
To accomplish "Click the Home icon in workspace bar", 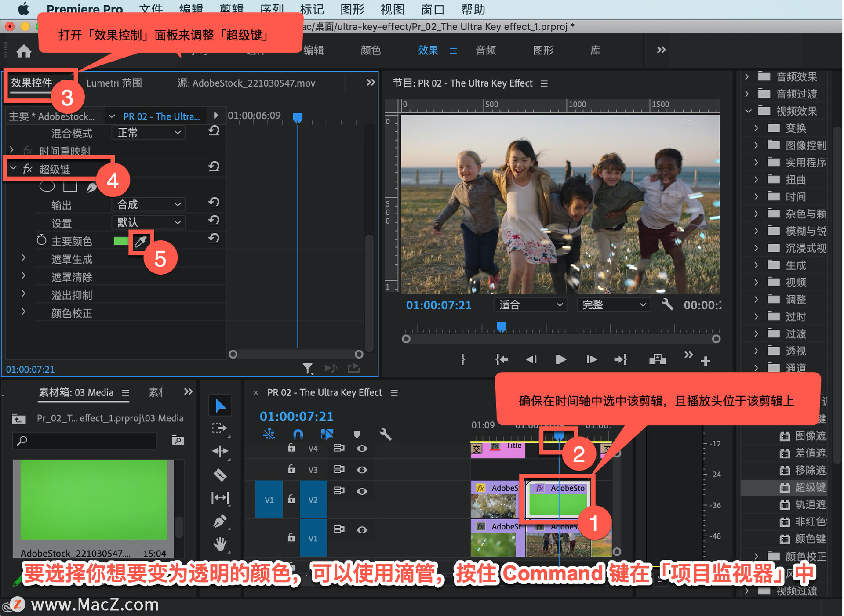I will coord(24,51).
